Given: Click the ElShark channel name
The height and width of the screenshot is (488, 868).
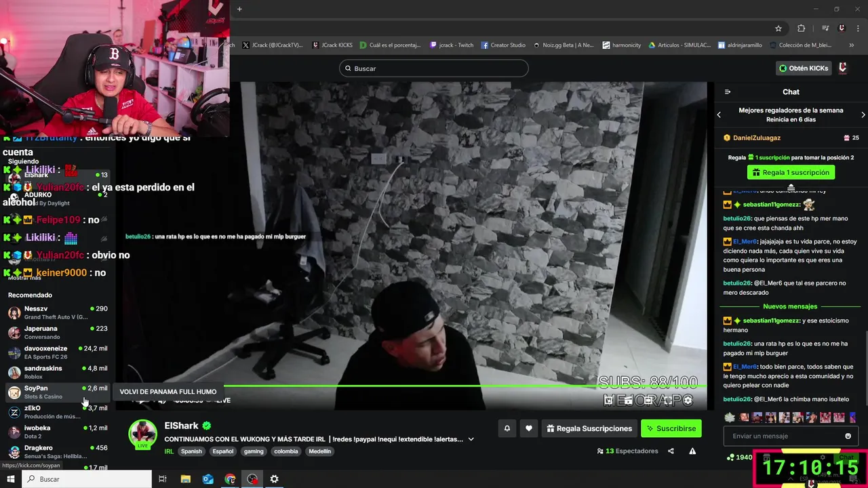Looking at the screenshot, I should tap(182, 426).
